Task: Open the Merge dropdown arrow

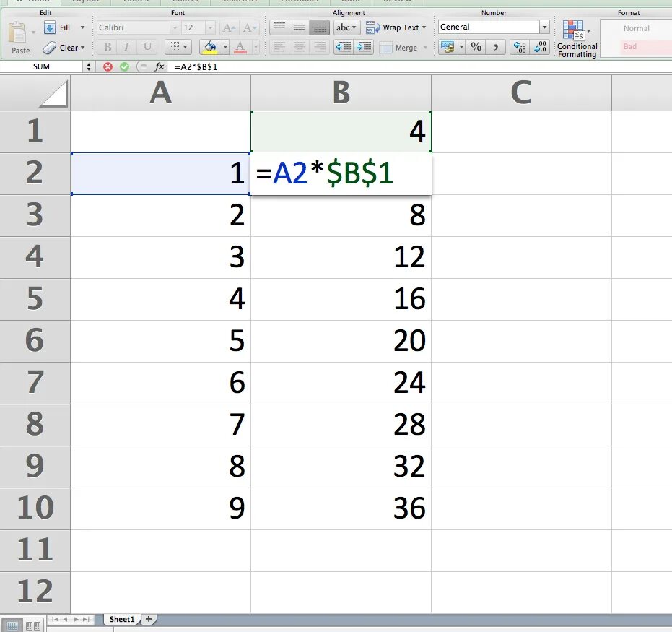Action: (426, 48)
